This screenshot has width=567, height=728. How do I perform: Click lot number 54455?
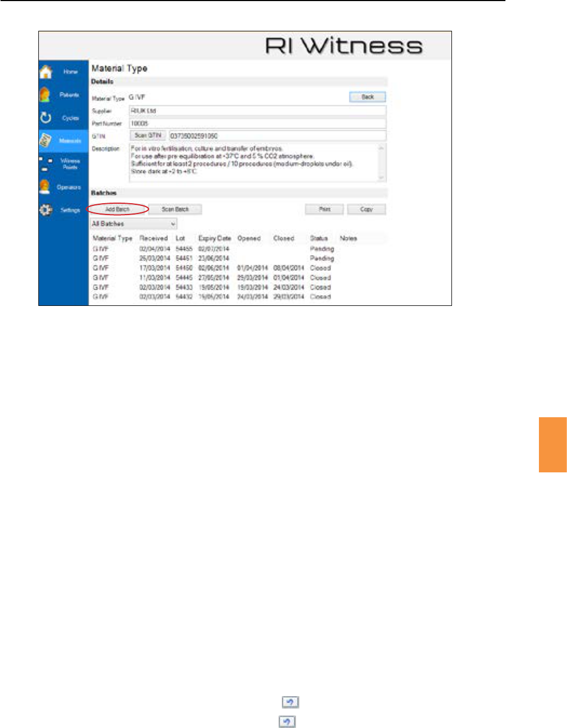pyautogui.click(x=184, y=249)
